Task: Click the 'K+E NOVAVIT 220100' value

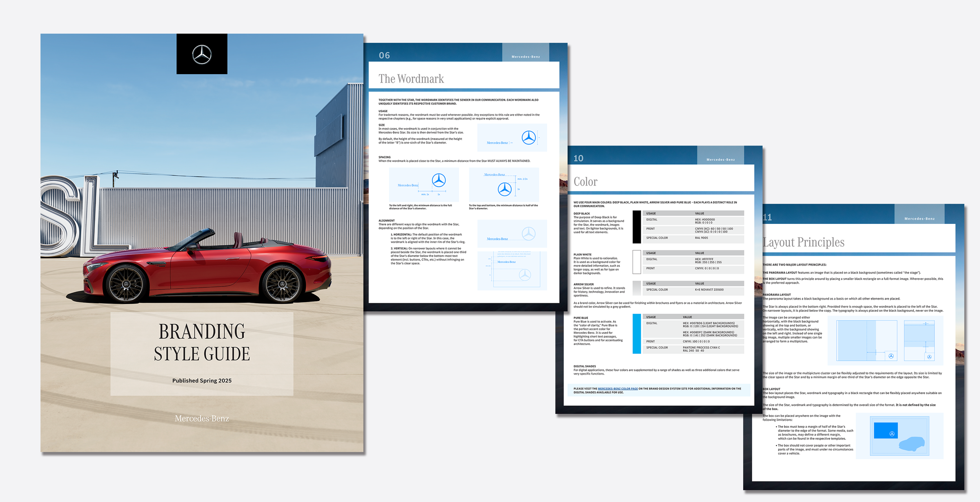Action: (x=710, y=289)
